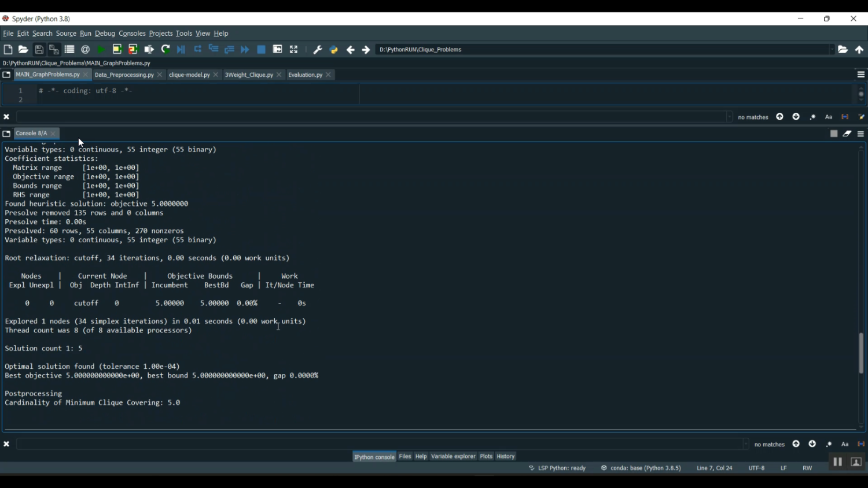868x488 pixels.
Task: Click the Open file folder icon
Action: coord(23,50)
